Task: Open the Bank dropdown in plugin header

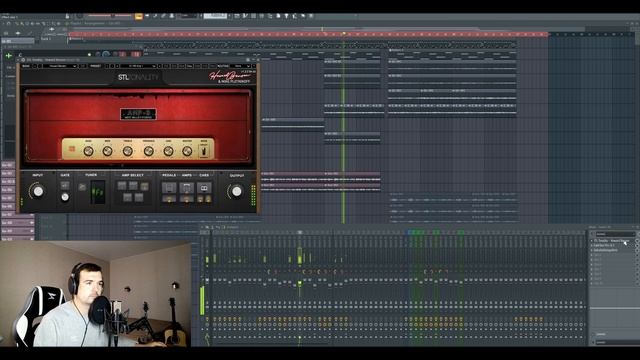Action: (60, 66)
